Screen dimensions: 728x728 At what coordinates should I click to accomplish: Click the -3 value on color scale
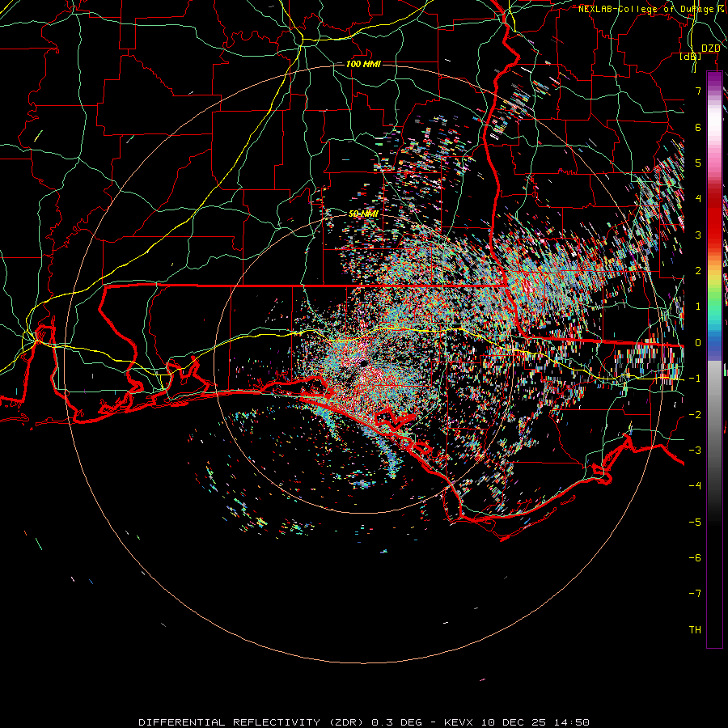click(695, 451)
